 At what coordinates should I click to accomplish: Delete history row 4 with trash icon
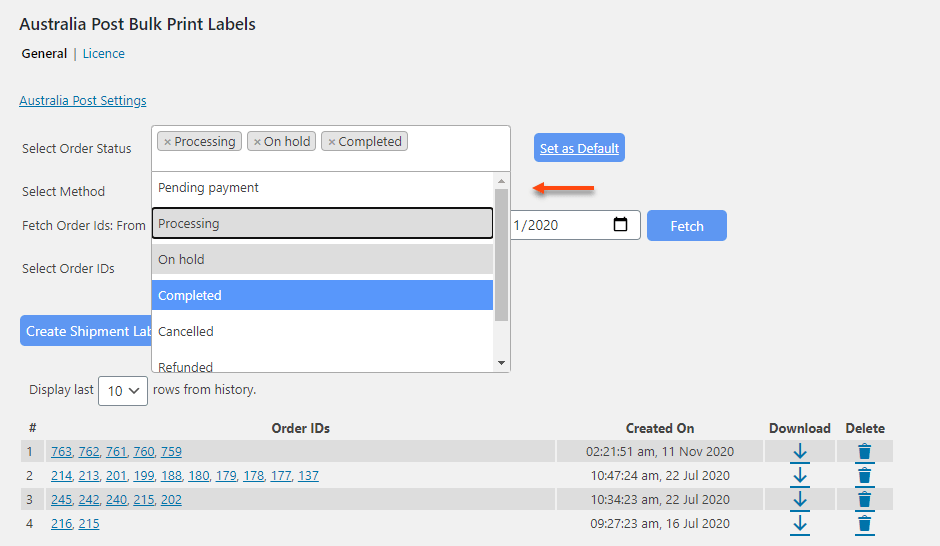click(864, 524)
